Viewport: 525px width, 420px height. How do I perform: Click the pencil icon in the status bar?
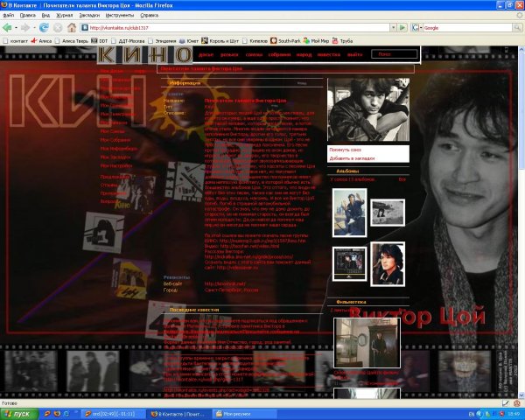point(506,403)
